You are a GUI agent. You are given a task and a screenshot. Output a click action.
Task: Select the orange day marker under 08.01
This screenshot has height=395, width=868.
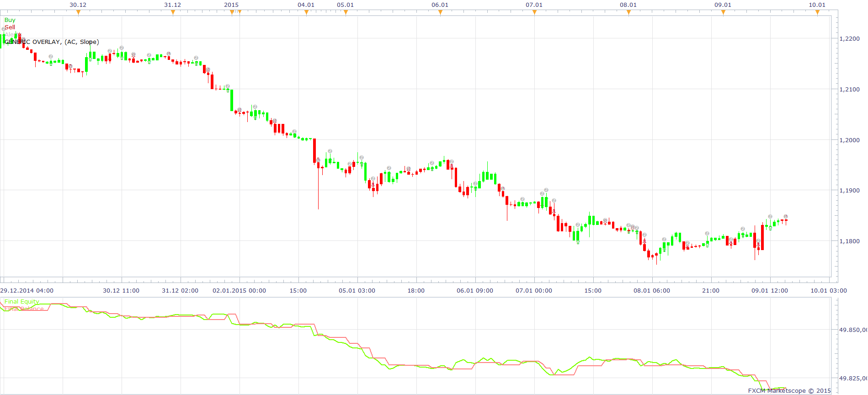coord(628,12)
